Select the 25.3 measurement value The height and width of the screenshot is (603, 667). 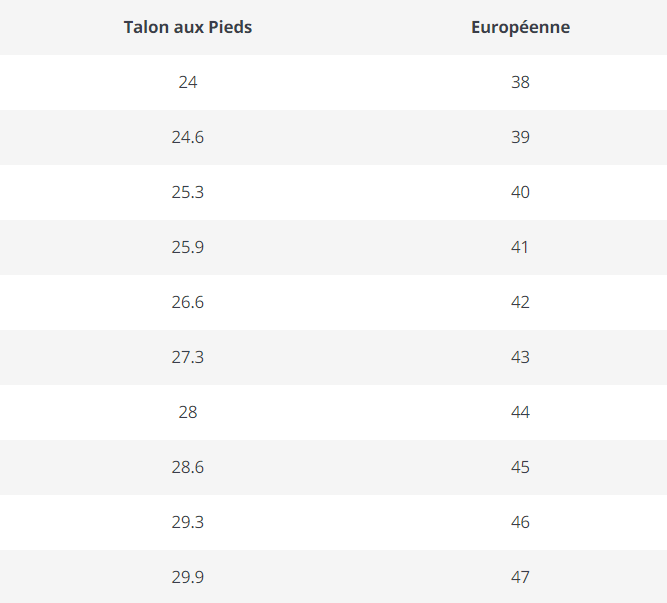tap(188, 192)
